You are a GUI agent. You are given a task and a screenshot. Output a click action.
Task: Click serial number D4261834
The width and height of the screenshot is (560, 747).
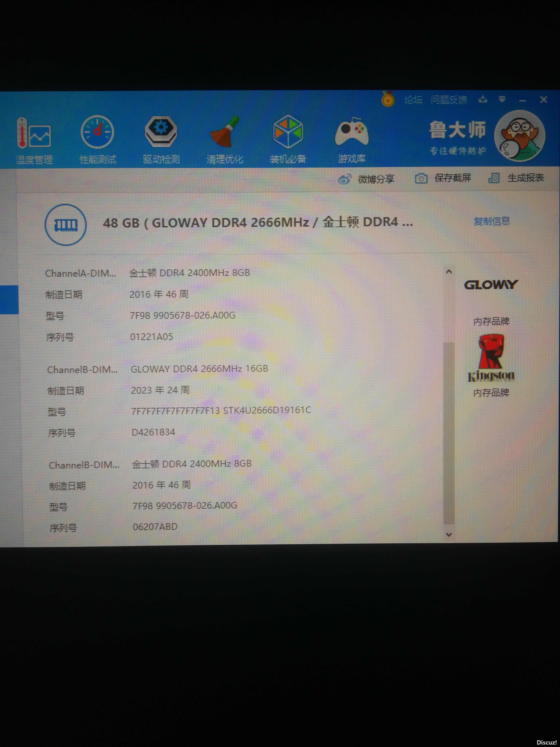coord(153,432)
